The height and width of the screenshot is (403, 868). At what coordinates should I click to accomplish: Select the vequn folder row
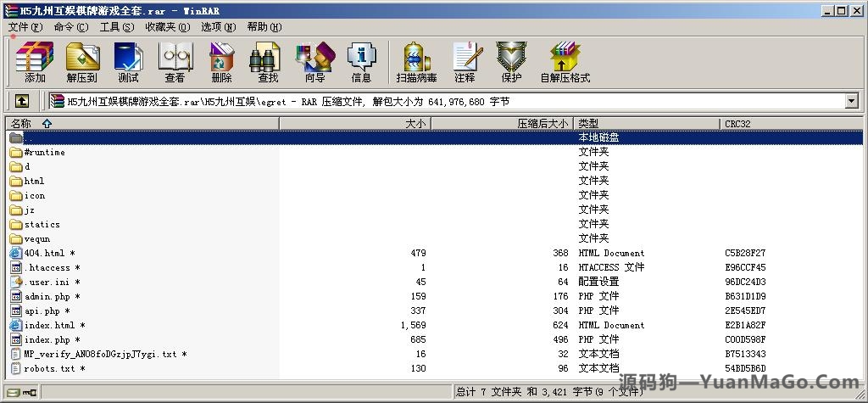434,238
